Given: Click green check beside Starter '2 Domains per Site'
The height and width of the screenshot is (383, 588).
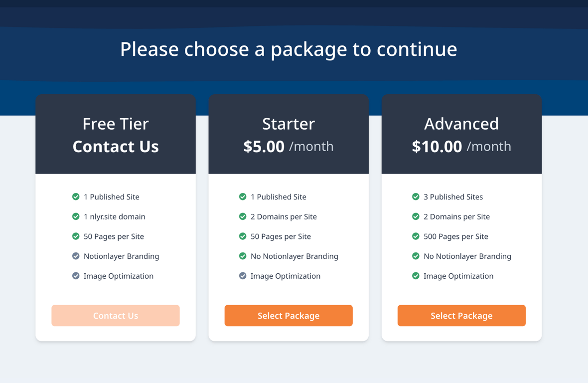Looking at the screenshot, I should pyautogui.click(x=243, y=216).
